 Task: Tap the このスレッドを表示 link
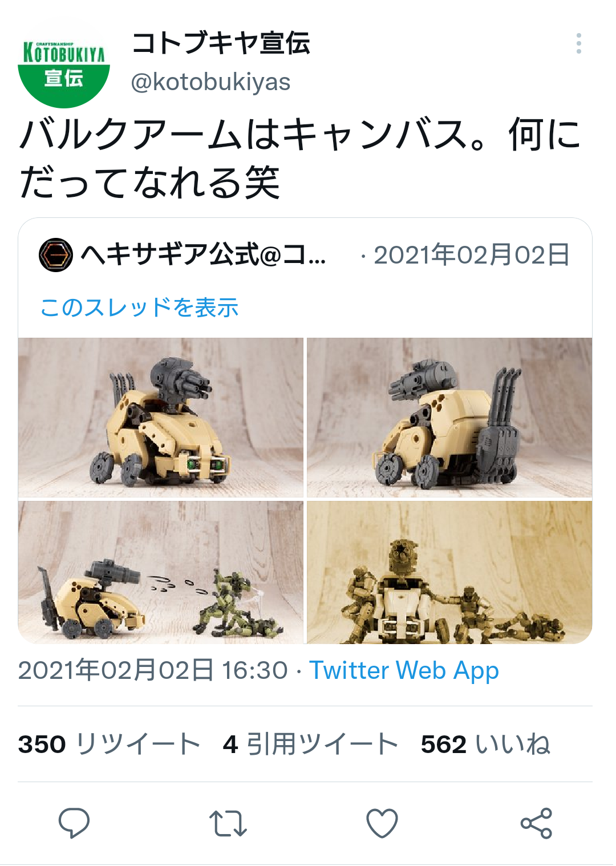pyautogui.click(x=139, y=307)
